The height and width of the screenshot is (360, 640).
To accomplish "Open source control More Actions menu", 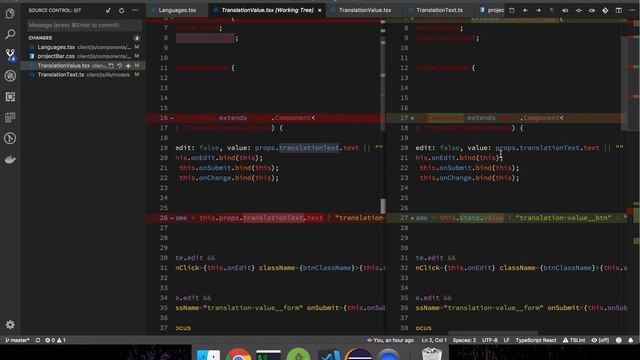I will 135,10.
